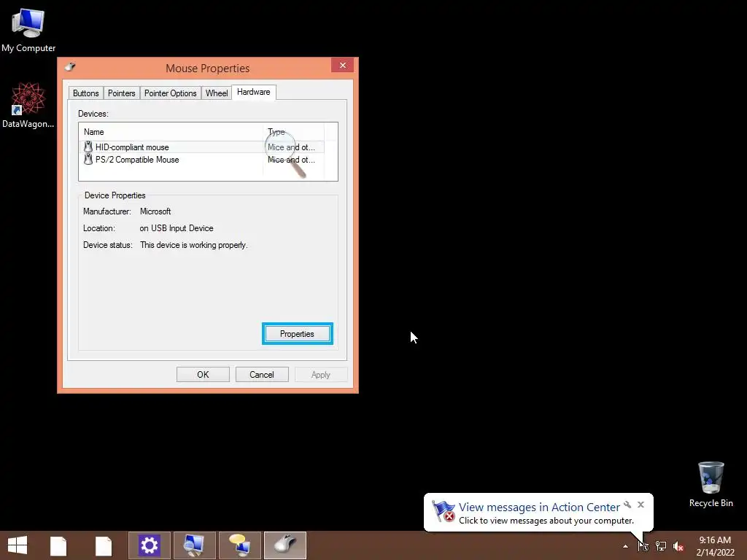The height and width of the screenshot is (560, 747).
Task: Open the second blank document taskbar icon
Action: coord(104,545)
